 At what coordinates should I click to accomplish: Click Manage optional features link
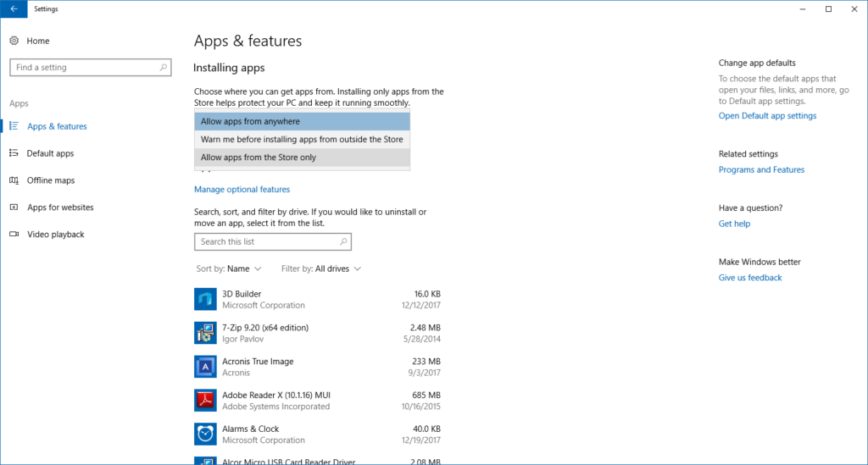242,190
